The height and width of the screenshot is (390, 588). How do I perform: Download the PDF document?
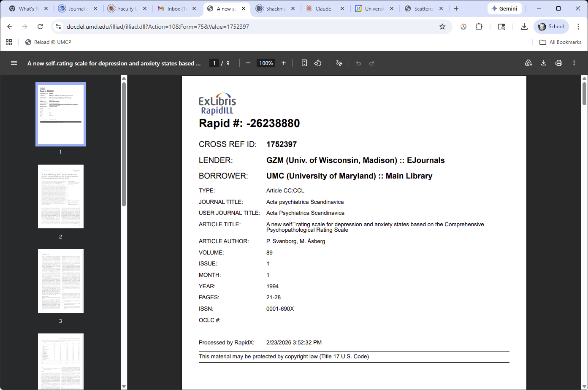click(x=544, y=63)
